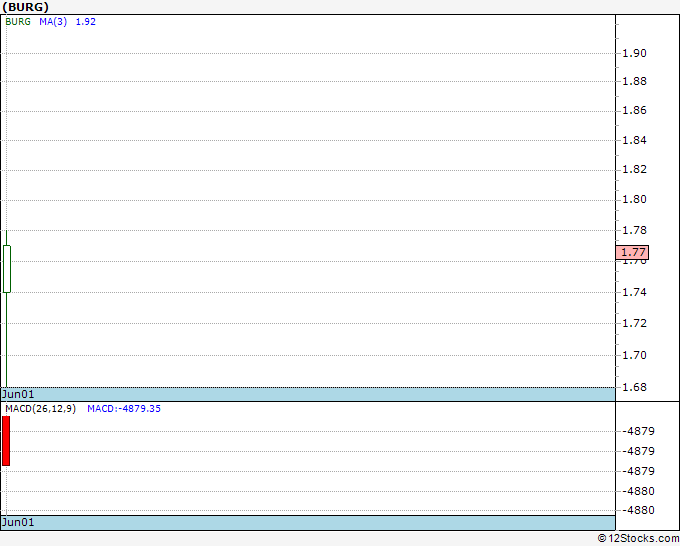Click the Jun01 date on MACD axis
The height and width of the screenshot is (546, 680).
18,522
